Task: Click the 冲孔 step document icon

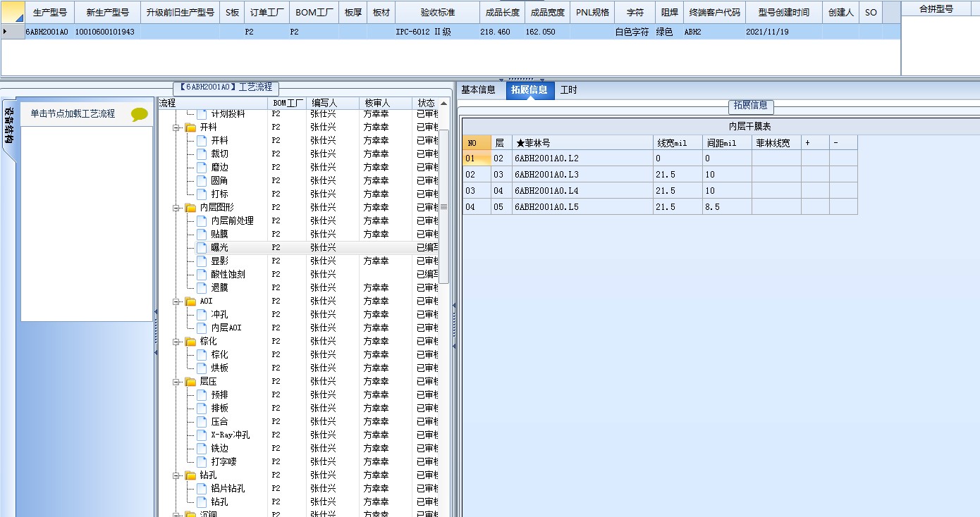Action: pos(202,314)
